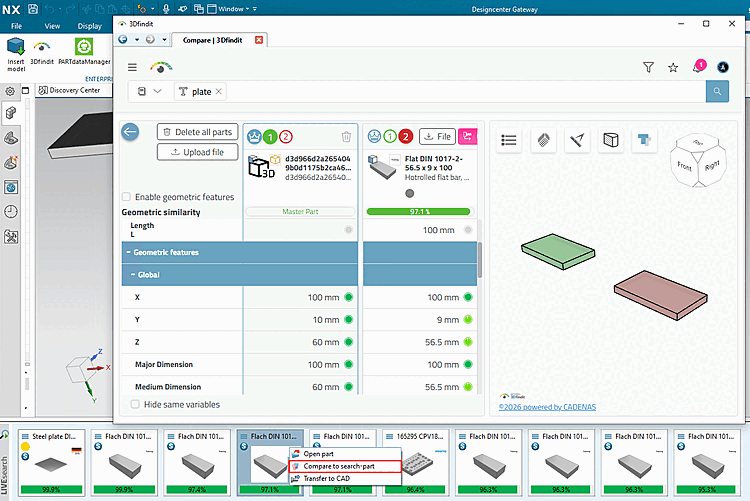Select the 165295 CPV18 result thumbnail
The image size is (750, 501).
coord(416,462)
